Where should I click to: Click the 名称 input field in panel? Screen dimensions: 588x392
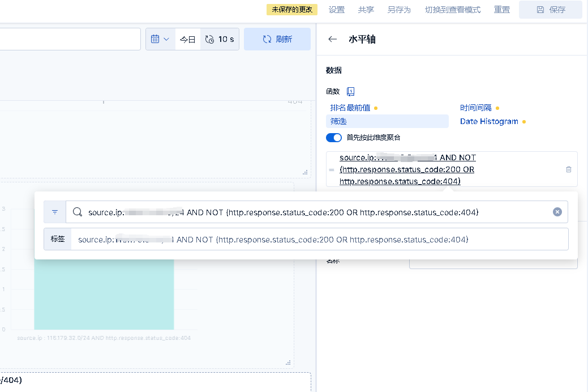coord(493,264)
